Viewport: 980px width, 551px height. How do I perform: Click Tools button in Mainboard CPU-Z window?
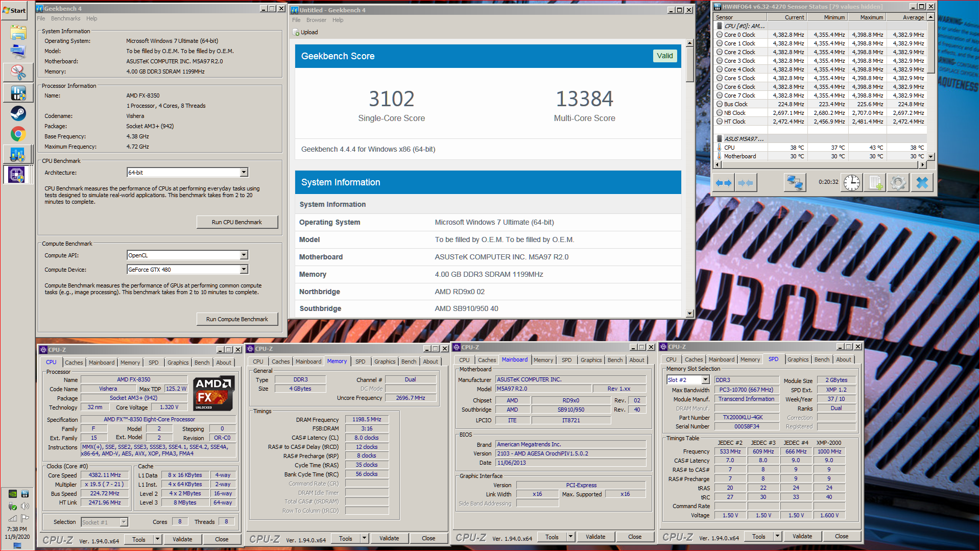pos(552,537)
